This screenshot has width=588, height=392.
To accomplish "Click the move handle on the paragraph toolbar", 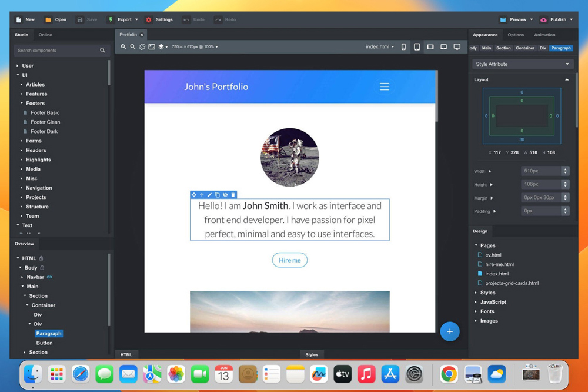I will click(194, 195).
